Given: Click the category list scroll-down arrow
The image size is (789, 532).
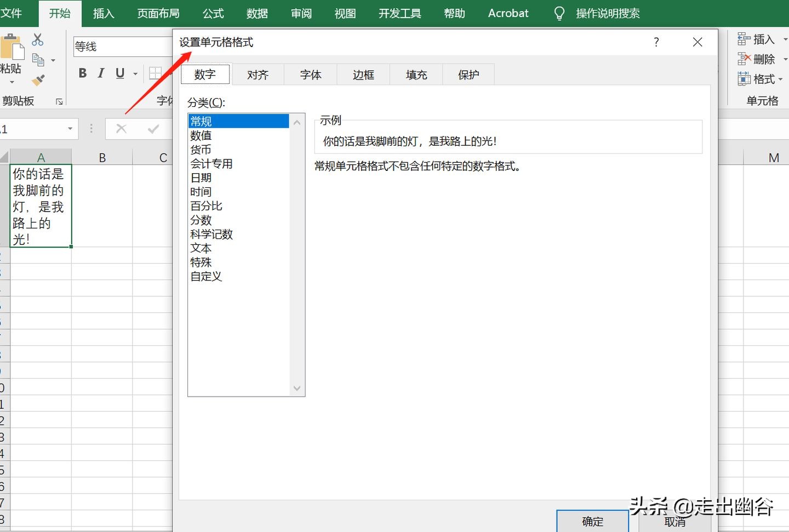Looking at the screenshot, I should [297, 388].
